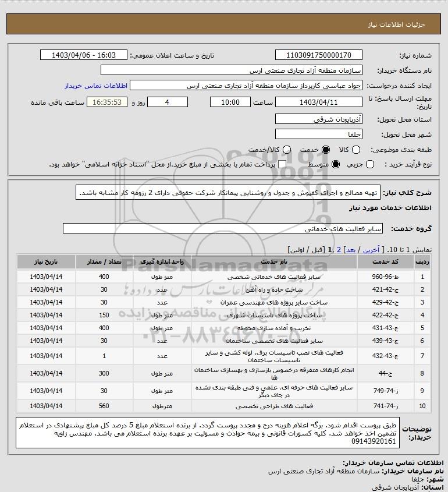This screenshot has height=492, width=448.
Task: Click the واحد اندازه گیری column header
Action: point(162,261)
